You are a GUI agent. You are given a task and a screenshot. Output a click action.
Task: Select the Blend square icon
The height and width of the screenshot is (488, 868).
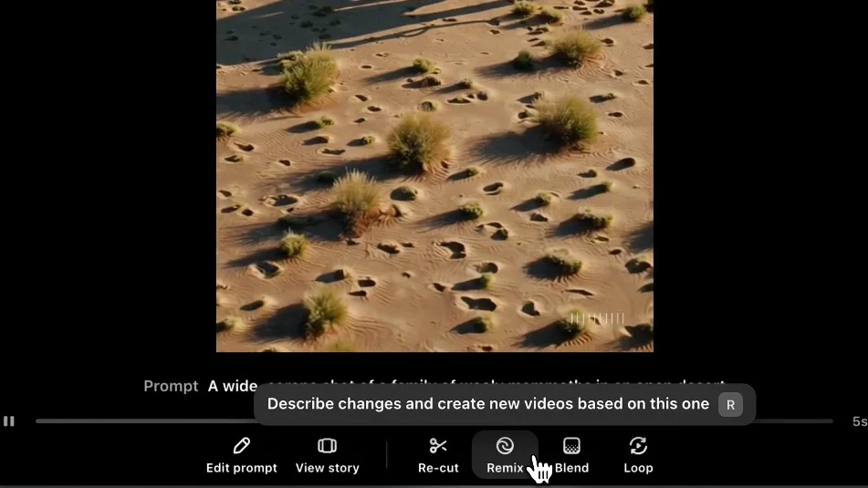(x=571, y=445)
